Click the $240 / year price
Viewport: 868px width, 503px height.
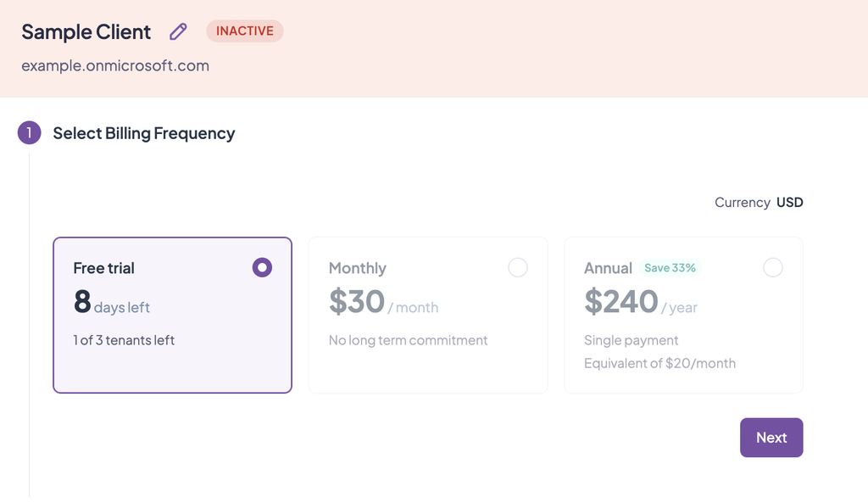click(x=641, y=302)
